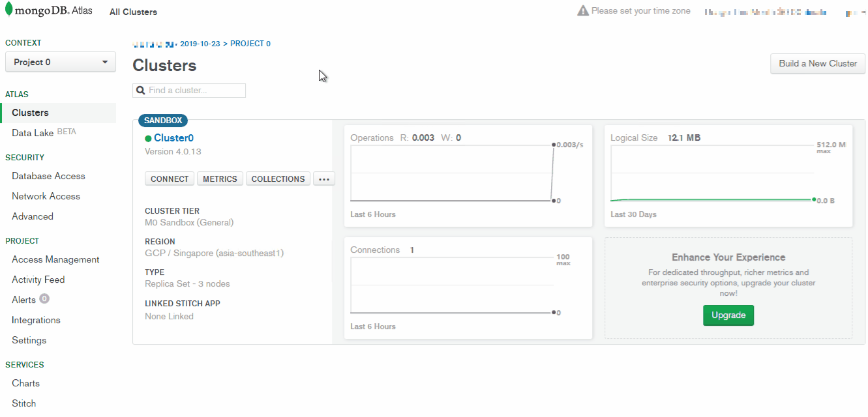Go to Database Access in the sidebar
The width and height of the screenshot is (868, 417).
tap(48, 176)
